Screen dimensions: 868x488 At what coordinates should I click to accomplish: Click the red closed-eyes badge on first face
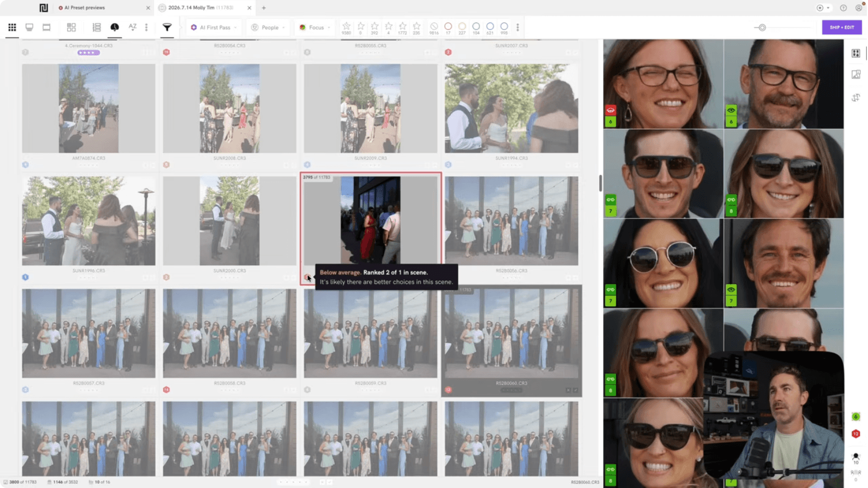[x=611, y=110]
